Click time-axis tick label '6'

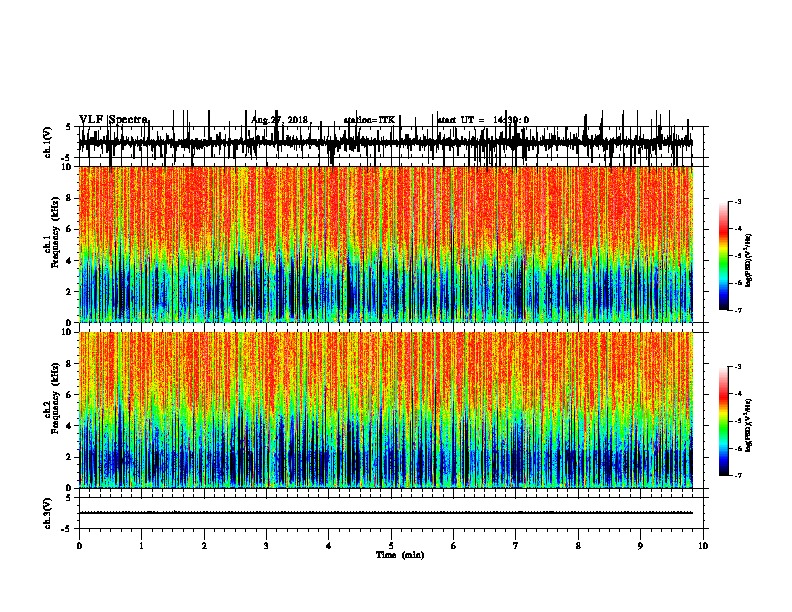454,546
